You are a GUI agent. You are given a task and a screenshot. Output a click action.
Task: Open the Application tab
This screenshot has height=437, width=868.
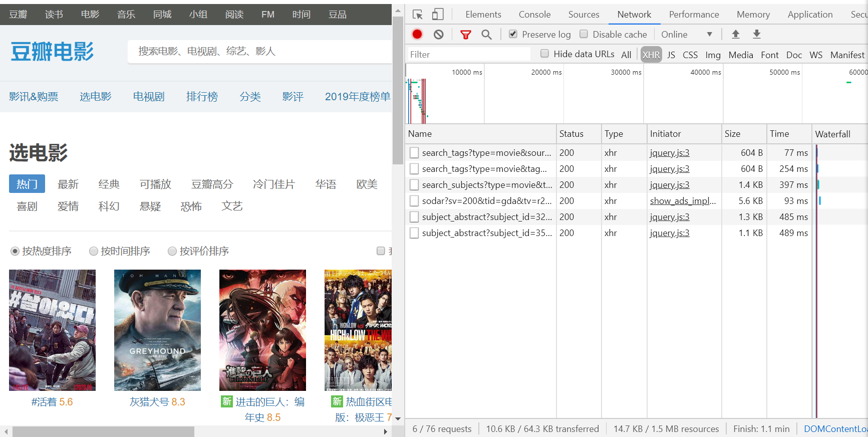810,15
